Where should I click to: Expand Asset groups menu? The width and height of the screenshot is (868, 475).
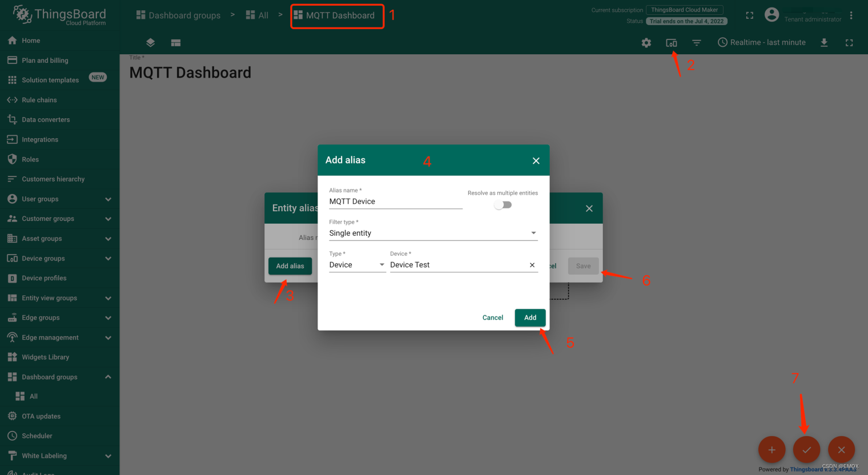(x=59, y=239)
